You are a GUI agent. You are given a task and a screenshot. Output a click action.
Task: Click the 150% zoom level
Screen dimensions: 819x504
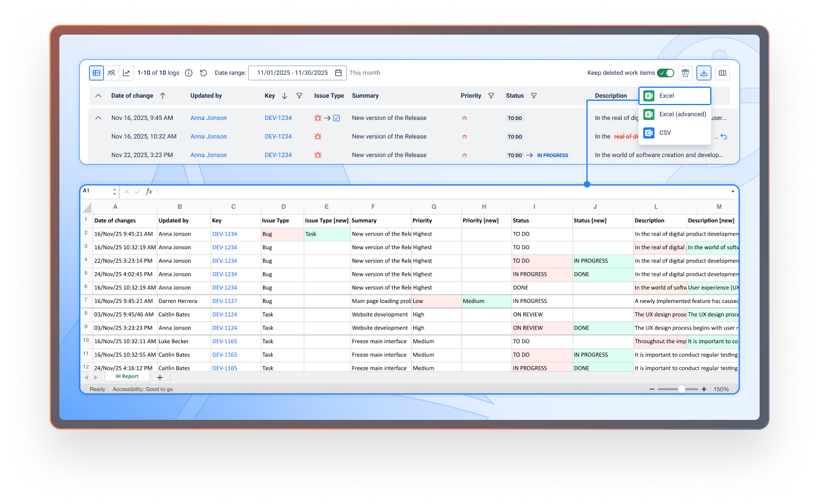pos(721,390)
